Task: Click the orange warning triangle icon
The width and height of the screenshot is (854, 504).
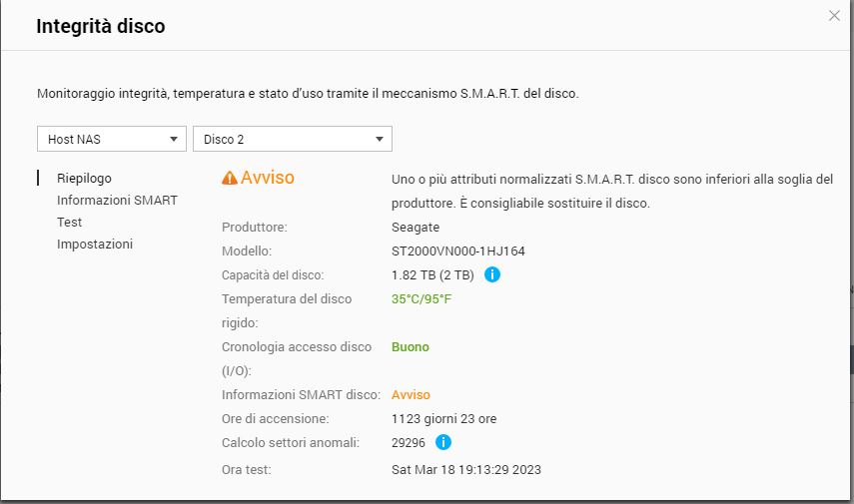Action: click(230, 178)
